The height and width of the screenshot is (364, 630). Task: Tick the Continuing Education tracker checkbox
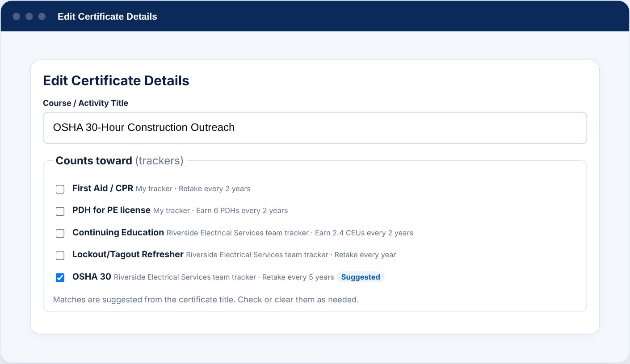click(60, 234)
